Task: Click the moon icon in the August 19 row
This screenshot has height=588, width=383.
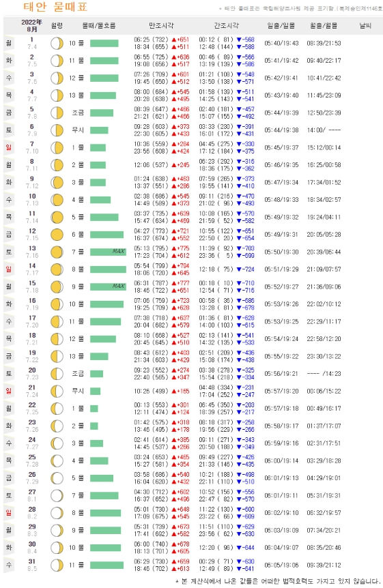Action: (57, 356)
